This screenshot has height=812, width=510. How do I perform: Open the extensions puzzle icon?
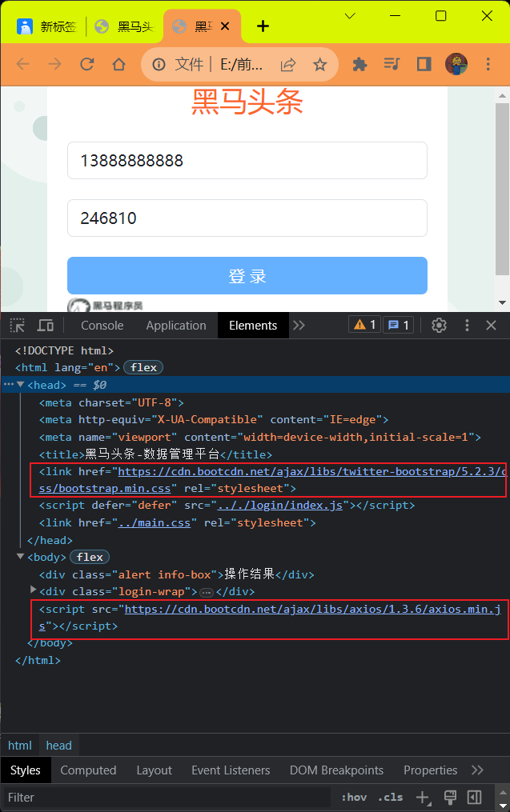(359, 64)
